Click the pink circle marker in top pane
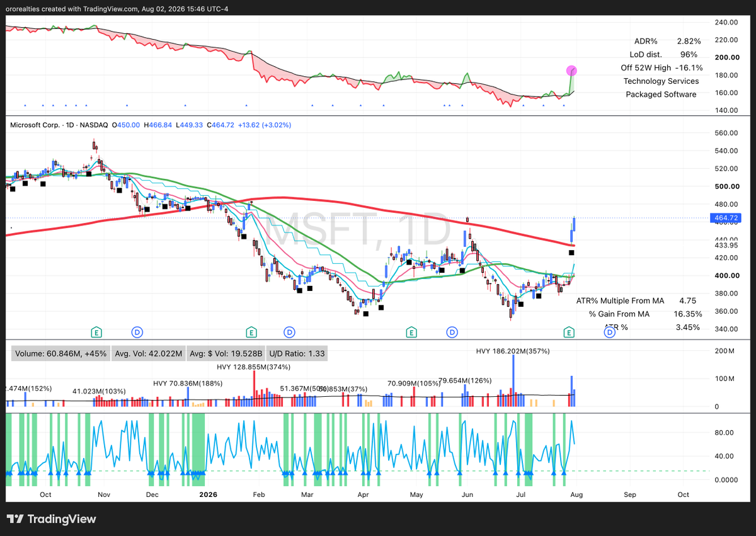 (571, 71)
